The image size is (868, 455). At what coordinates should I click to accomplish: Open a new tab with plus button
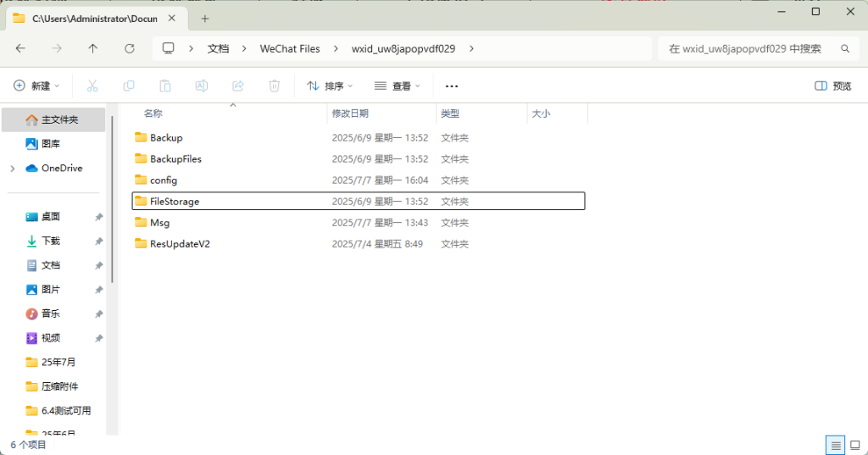click(x=204, y=18)
